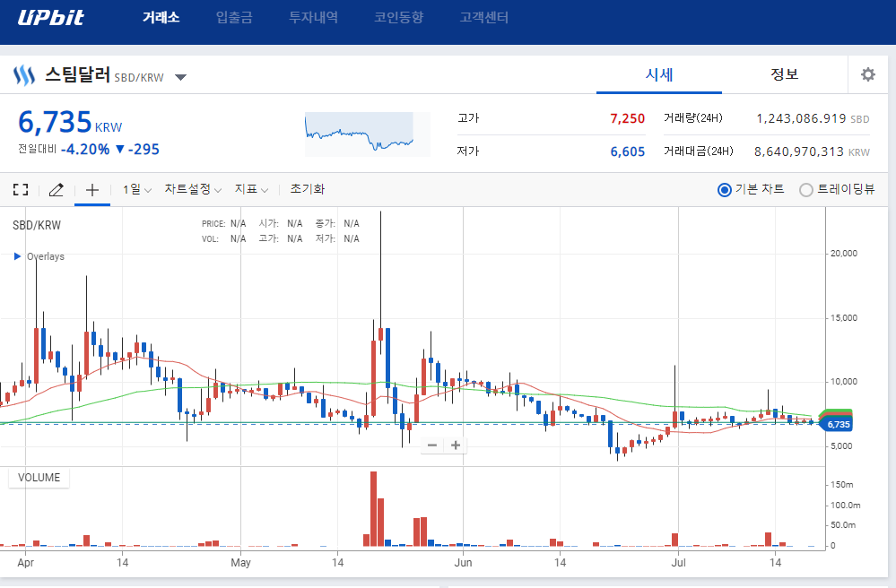Select 트레이딩뷰 radio button
The width and height of the screenshot is (896, 588).
tap(805, 189)
